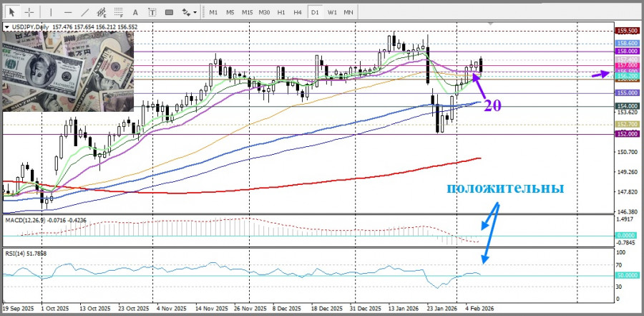Viewport: 644px width, 316px height.
Task: Click the 4 Feb 2026 date label
Action: pos(479,308)
